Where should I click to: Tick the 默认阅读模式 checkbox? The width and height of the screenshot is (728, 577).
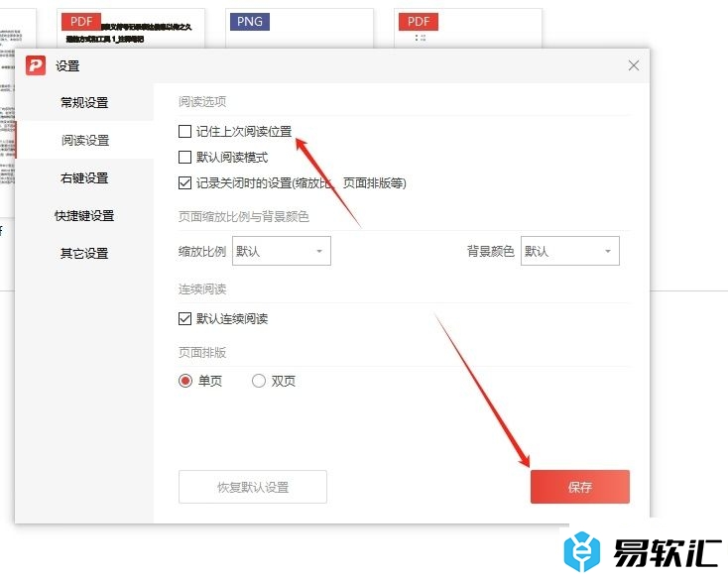(x=185, y=157)
